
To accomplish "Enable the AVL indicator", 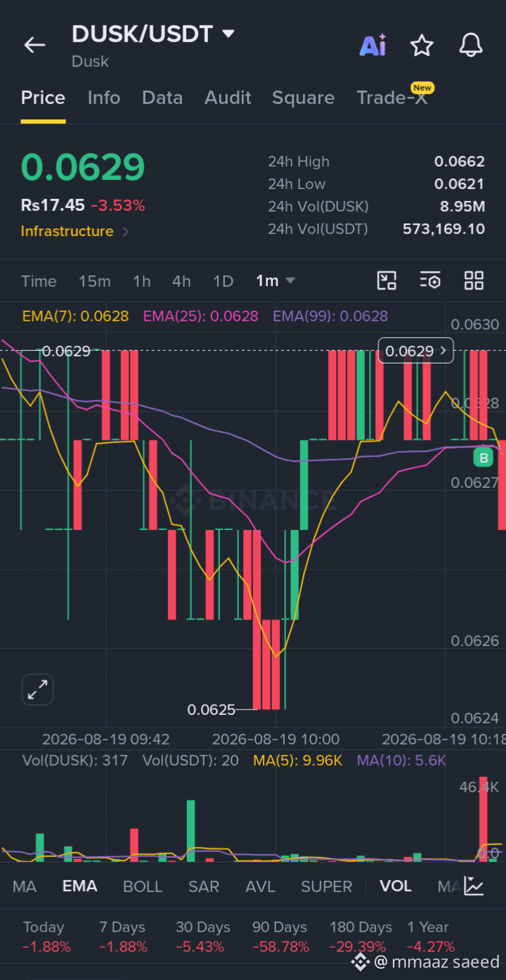I will tap(260, 886).
